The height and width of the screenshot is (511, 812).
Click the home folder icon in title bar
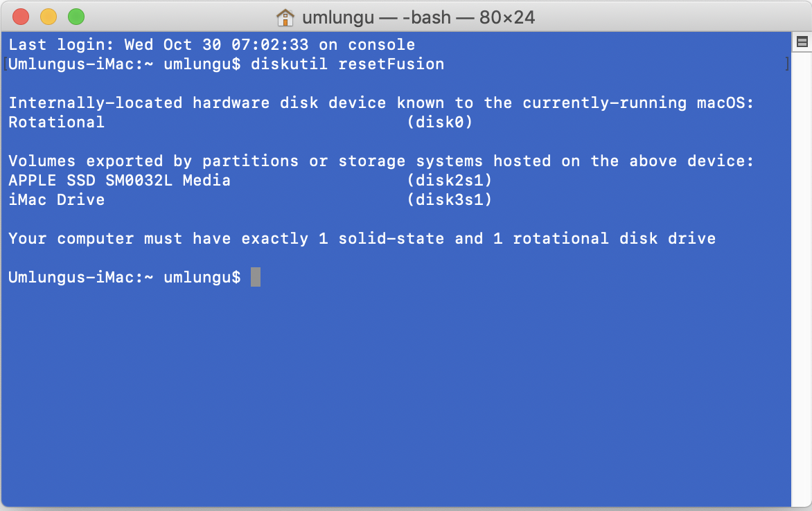(285, 17)
